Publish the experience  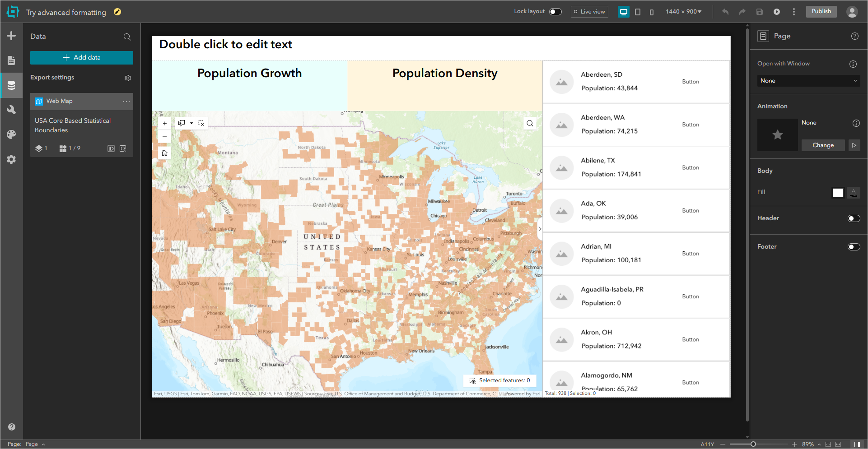click(821, 12)
